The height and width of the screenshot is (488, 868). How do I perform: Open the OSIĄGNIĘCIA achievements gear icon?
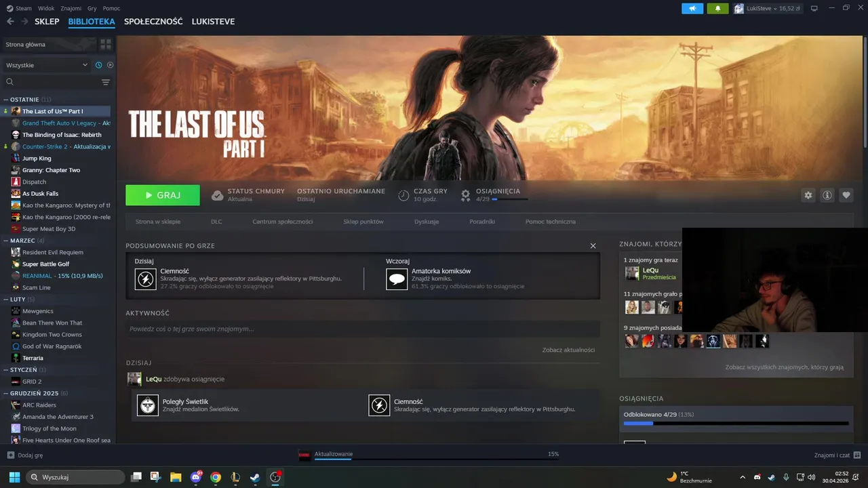coord(465,195)
